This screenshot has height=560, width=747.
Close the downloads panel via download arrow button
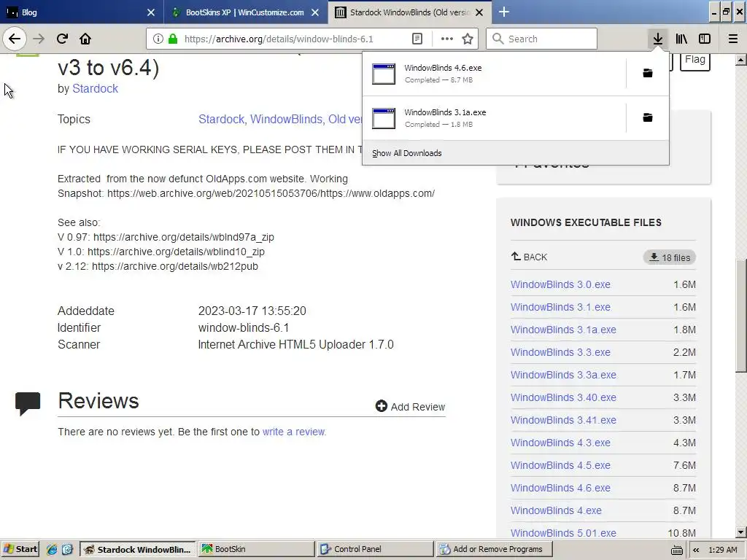[658, 39]
